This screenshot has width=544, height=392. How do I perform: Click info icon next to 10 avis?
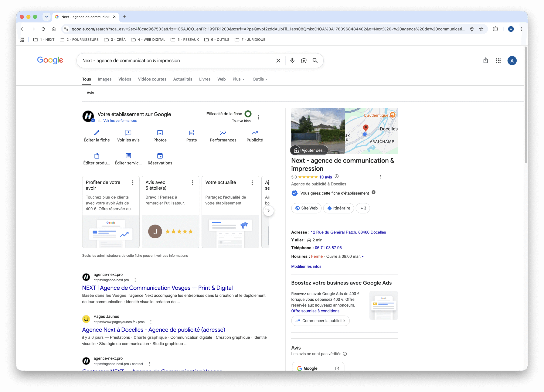(337, 177)
